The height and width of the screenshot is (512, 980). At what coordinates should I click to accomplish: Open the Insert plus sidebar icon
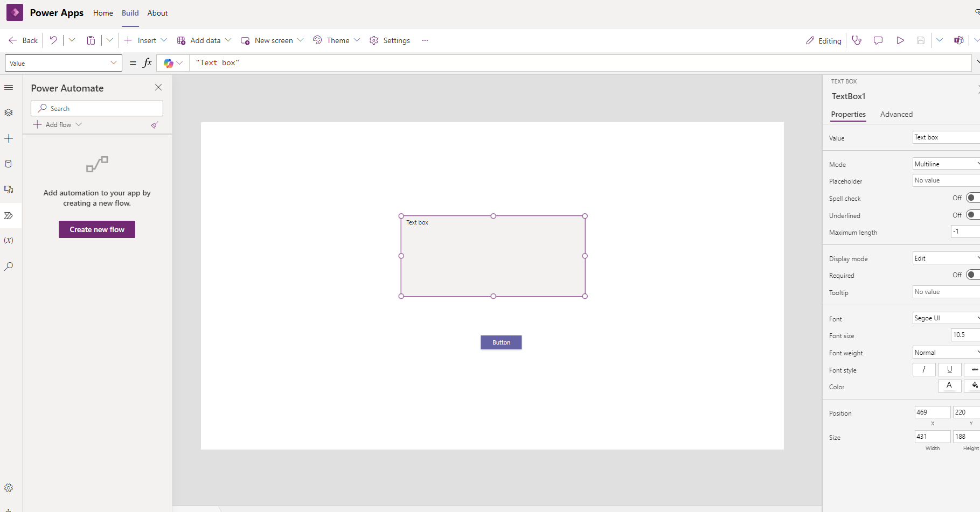point(9,138)
